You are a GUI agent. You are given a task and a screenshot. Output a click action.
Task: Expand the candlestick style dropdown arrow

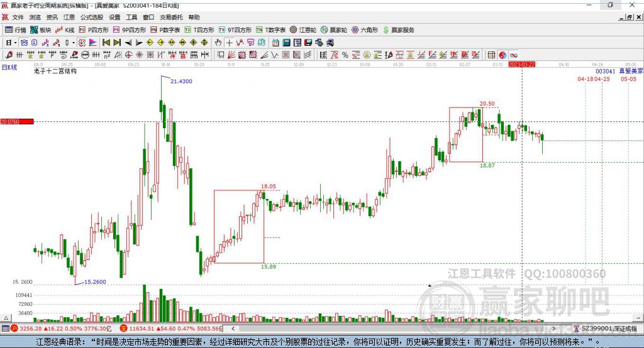pyautogui.click(x=74, y=42)
